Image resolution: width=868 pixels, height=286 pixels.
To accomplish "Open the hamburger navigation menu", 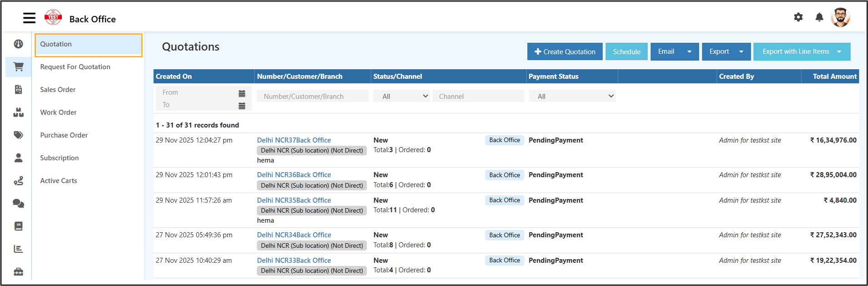I will click(29, 18).
